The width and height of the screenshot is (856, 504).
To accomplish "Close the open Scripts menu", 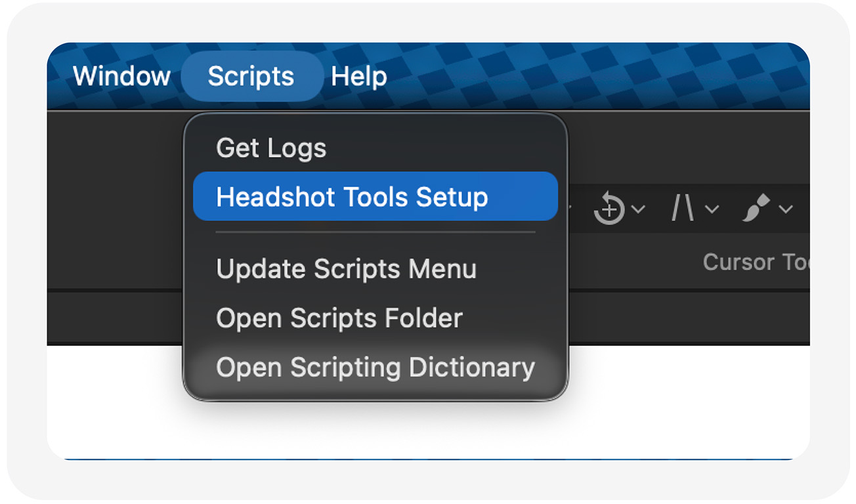I will click(251, 76).
